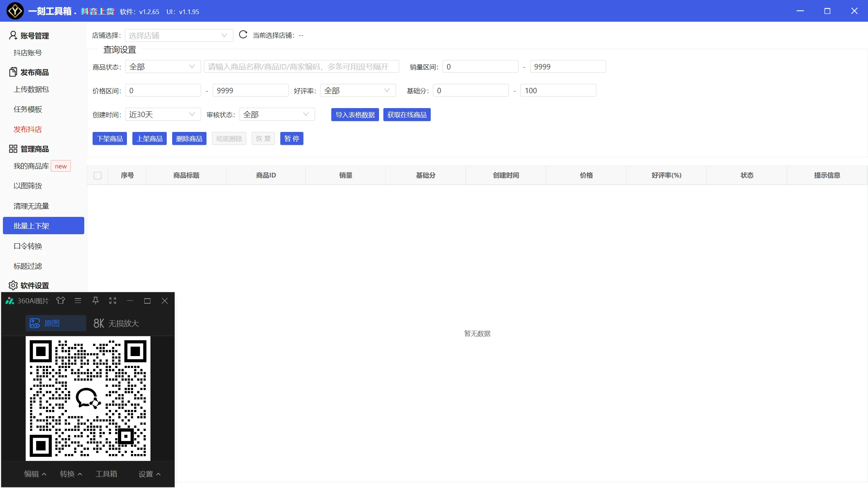Image resolution: width=868 pixels, height=488 pixels.
Task: Click the refresh store list icon
Action: click(243, 35)
